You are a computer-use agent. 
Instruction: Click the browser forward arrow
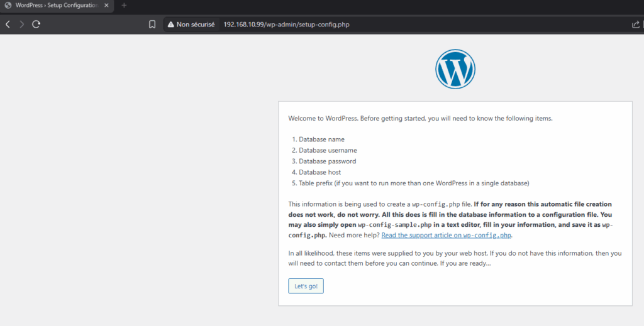(22, 24)
